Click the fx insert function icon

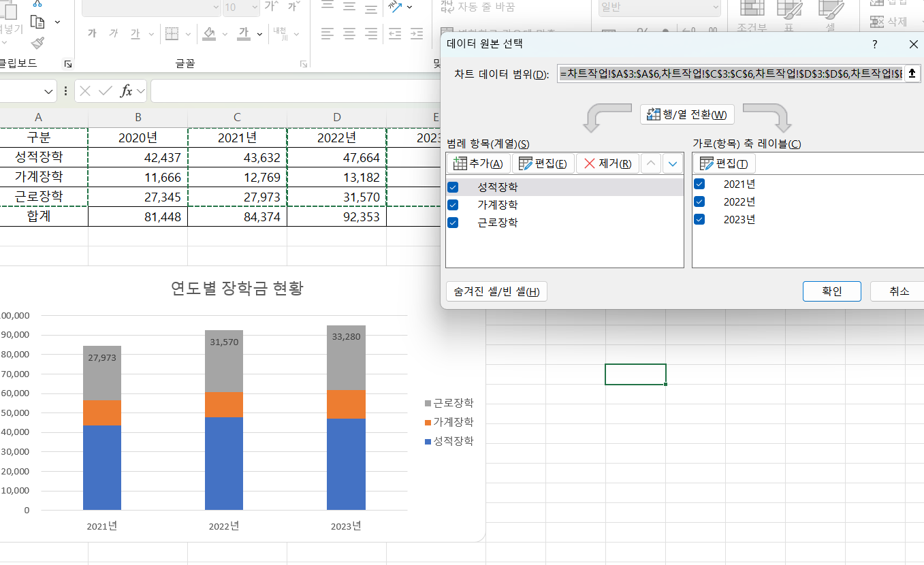point(126,91)
